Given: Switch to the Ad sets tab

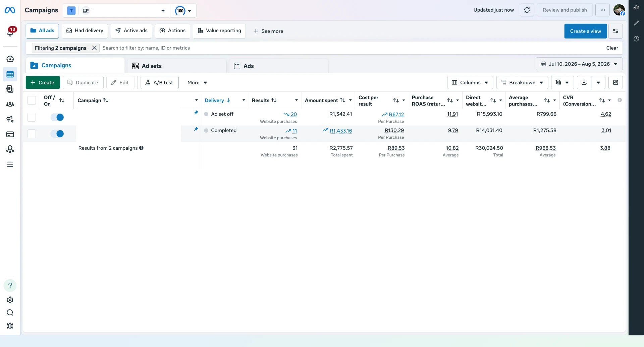Looking at the screenshot, I should (177, 66).
